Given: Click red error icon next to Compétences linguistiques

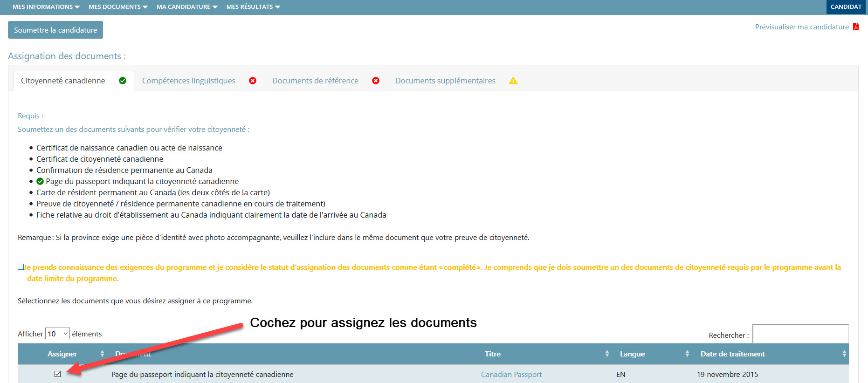Looking at the screenshot, I should 253,81.
